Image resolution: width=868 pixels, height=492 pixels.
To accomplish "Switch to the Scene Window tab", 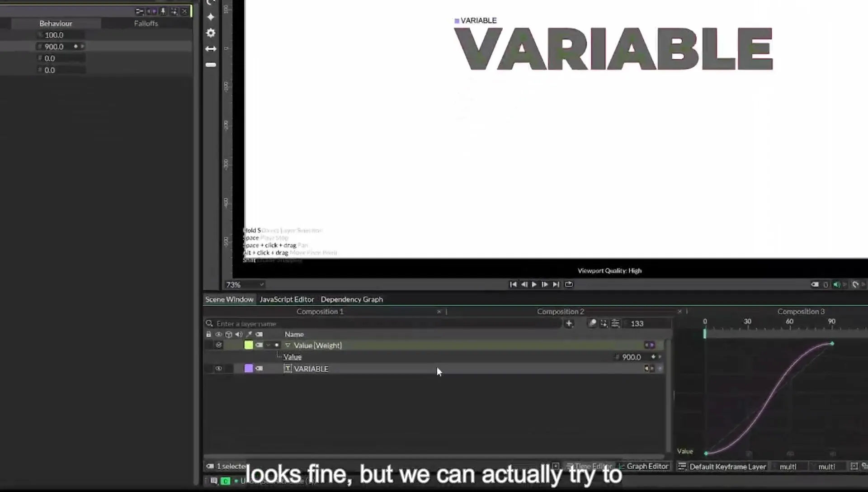I will (x=229, y=299).
